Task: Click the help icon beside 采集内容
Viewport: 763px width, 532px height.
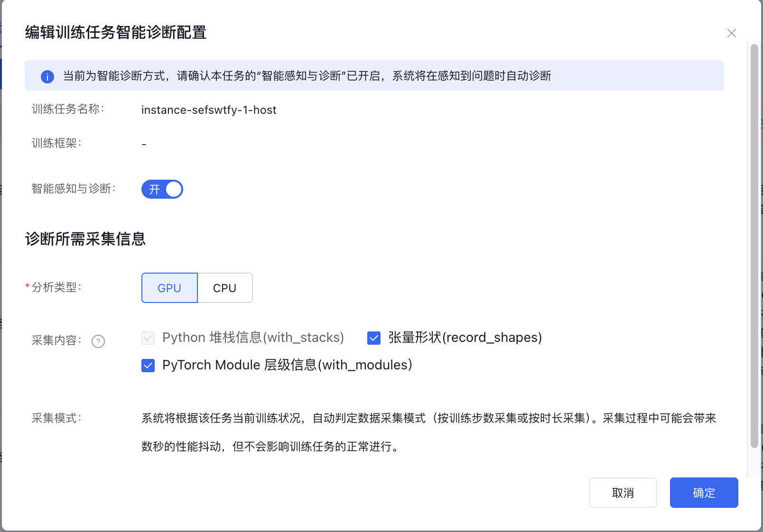Action: tap(98, 341)
